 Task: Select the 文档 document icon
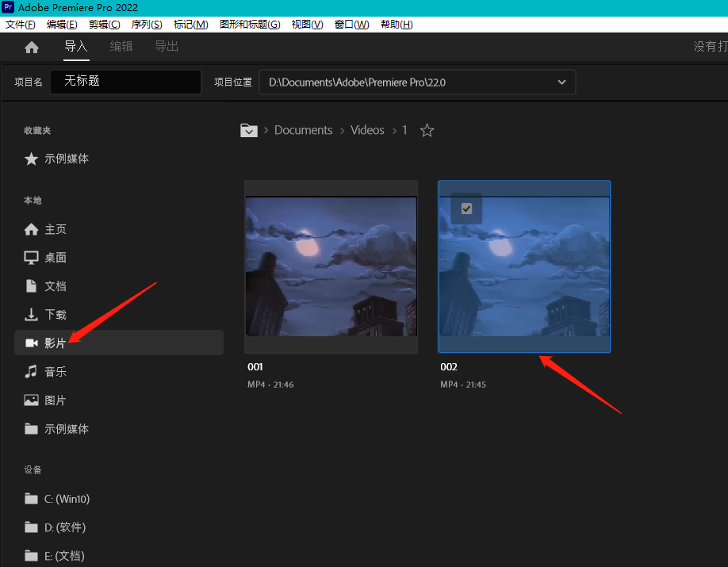(31, 286)
